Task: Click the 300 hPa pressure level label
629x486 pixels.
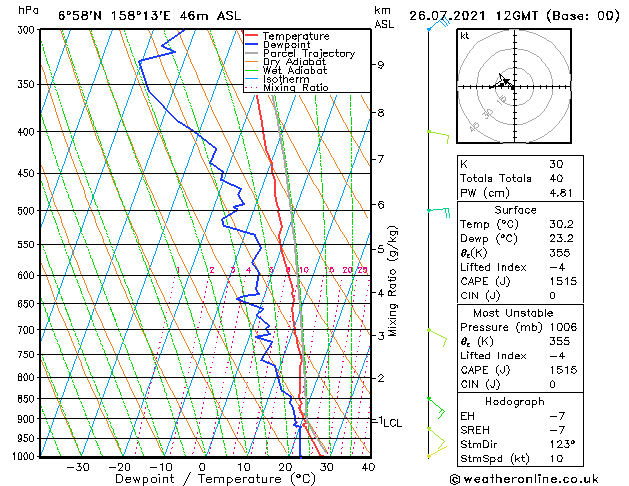Action: tap(28, 30)
